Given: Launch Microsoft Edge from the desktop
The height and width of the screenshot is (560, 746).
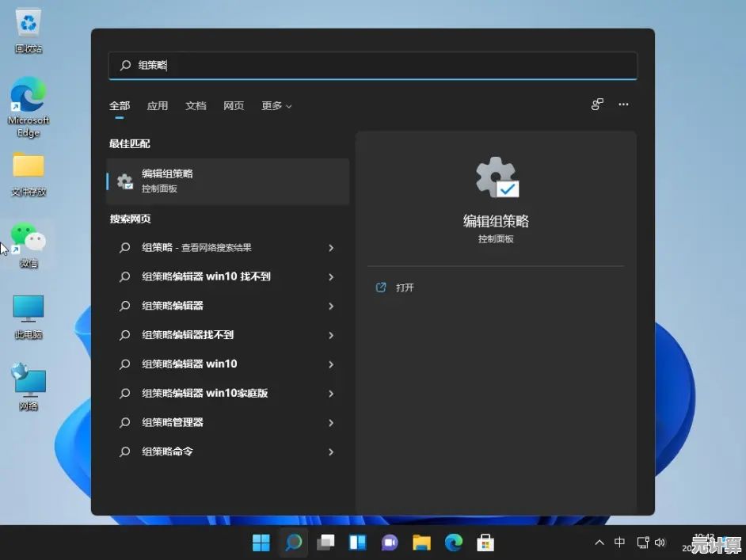Looking at the screenshot, I should click(x=29, y=107).
